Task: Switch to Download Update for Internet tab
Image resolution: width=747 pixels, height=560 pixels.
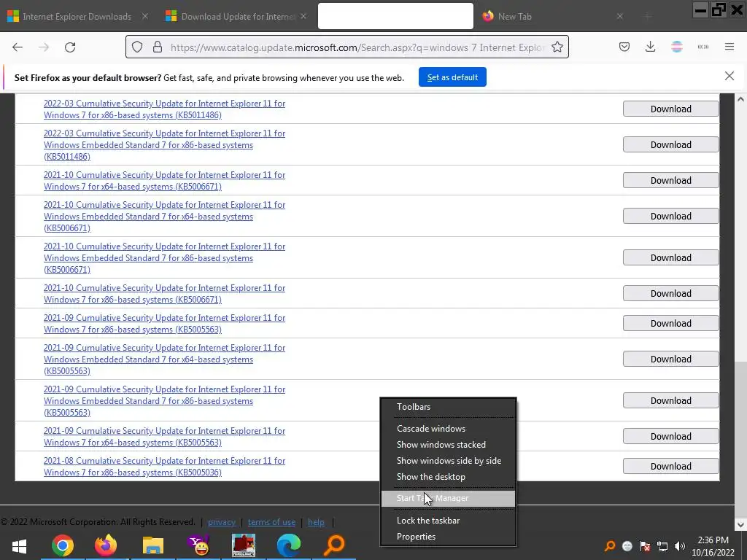Action: coord(237,16)
